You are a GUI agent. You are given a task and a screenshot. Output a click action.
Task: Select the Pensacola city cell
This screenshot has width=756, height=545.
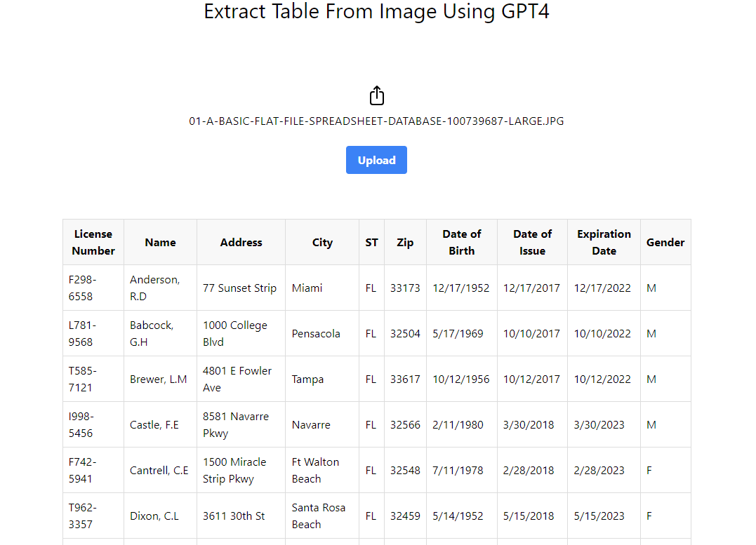tap(316, 333)
